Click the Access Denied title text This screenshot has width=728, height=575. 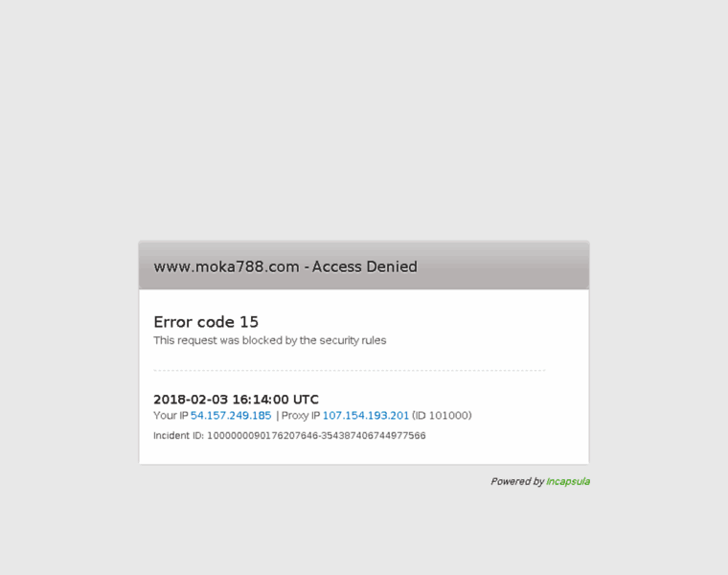[364, 266]
